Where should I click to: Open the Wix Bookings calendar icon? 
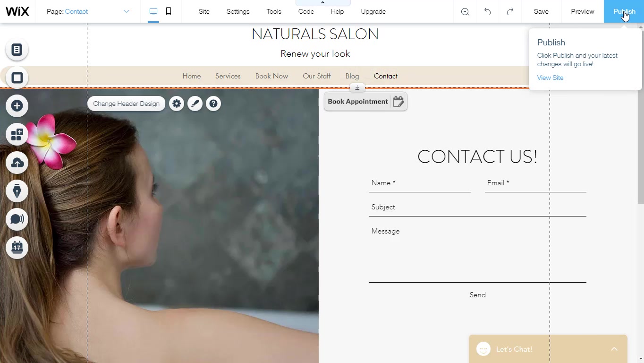(x=17, y=248)
